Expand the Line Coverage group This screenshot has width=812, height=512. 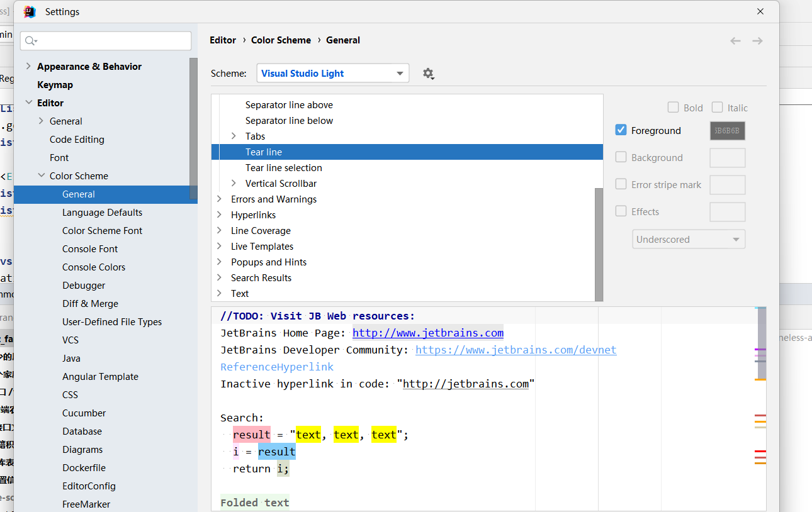pos(219,230)
